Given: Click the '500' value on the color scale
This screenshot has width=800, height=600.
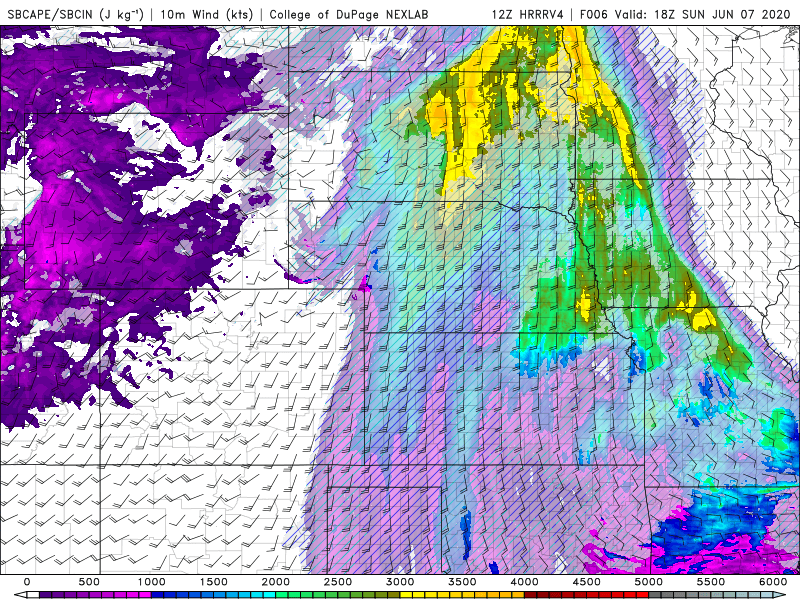Looking at the screenshot, I should [x=89, y=582].
